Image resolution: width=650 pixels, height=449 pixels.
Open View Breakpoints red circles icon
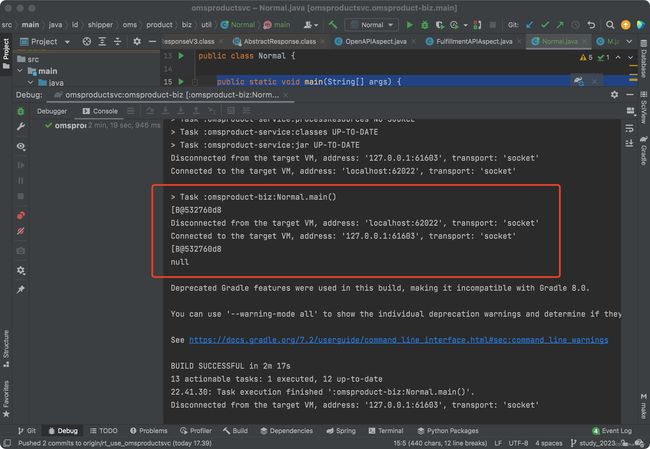coord(21,215)
